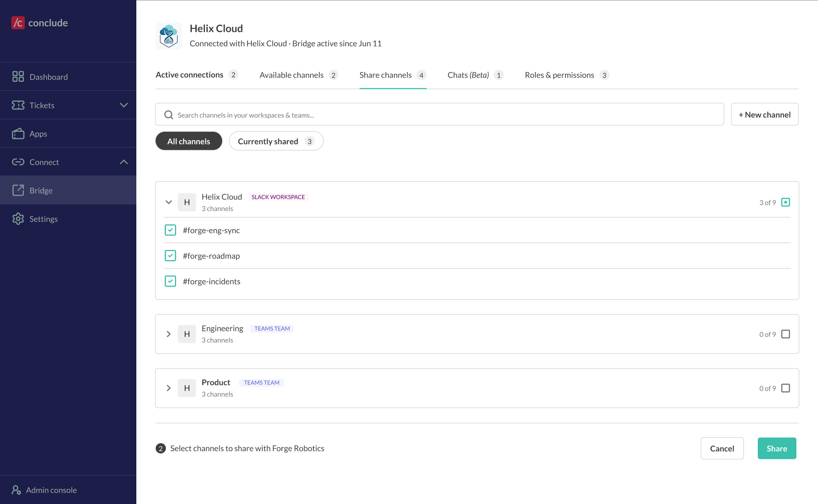Select the All channels filter

189,141
